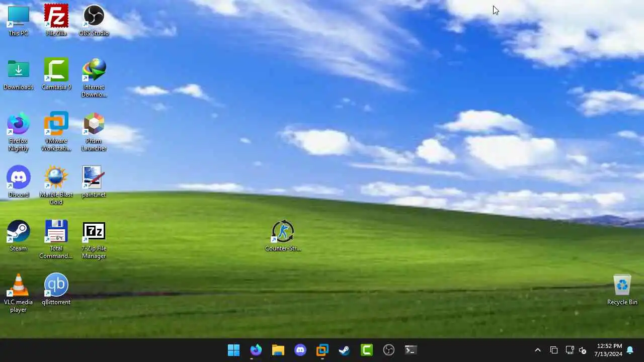Select the Total Commander desktop shortcut
The height and width of the screenshot is (362, 644).
pos(56,239)
